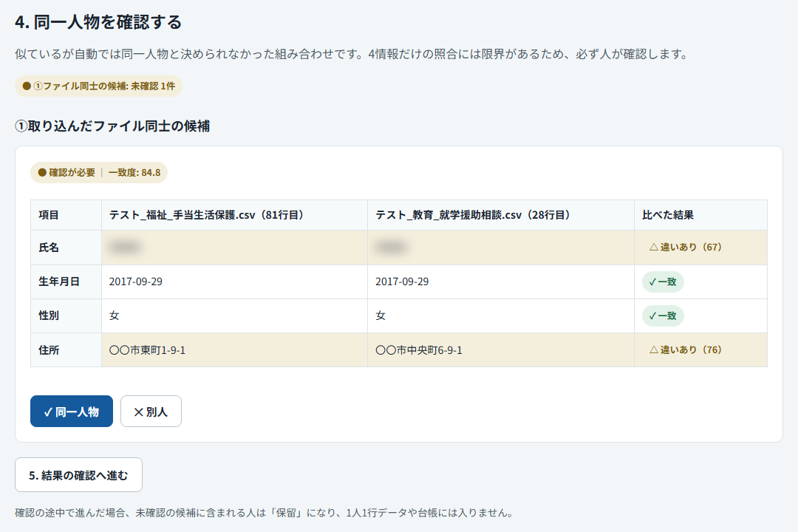Select address ○○市東町1-9-1
This screenshot has width=798, height=532.
pyautogui.click(x=147, y=350)
